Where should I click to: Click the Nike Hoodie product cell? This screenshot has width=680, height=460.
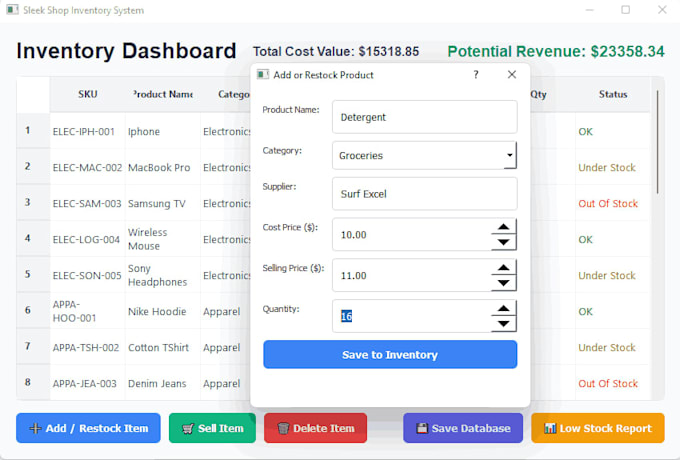(163, 311)
